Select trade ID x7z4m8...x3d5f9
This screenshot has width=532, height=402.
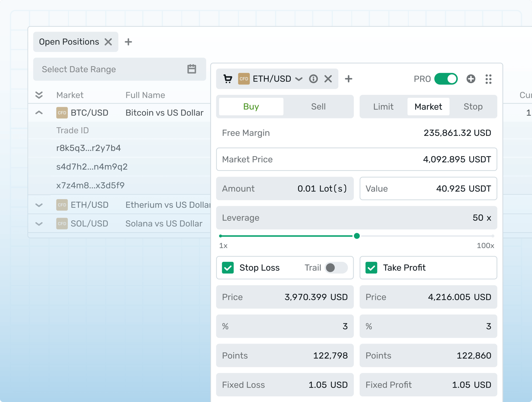[90, 185]
